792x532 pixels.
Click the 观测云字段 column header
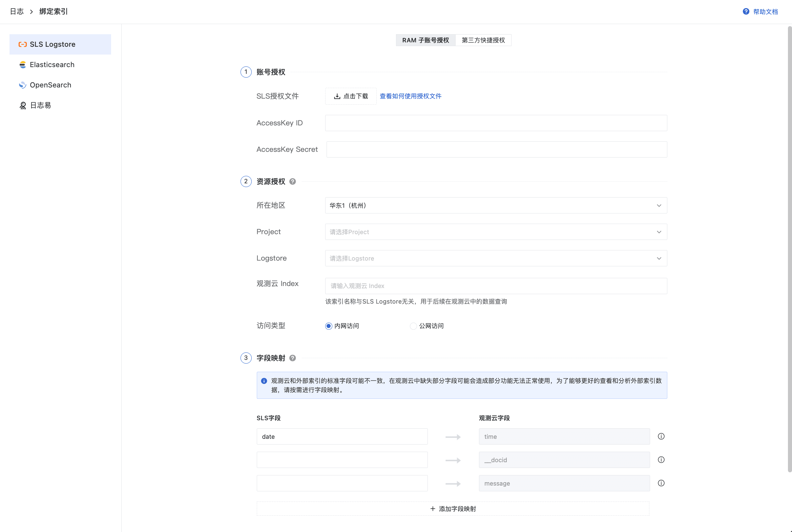[x=494, y=418]
